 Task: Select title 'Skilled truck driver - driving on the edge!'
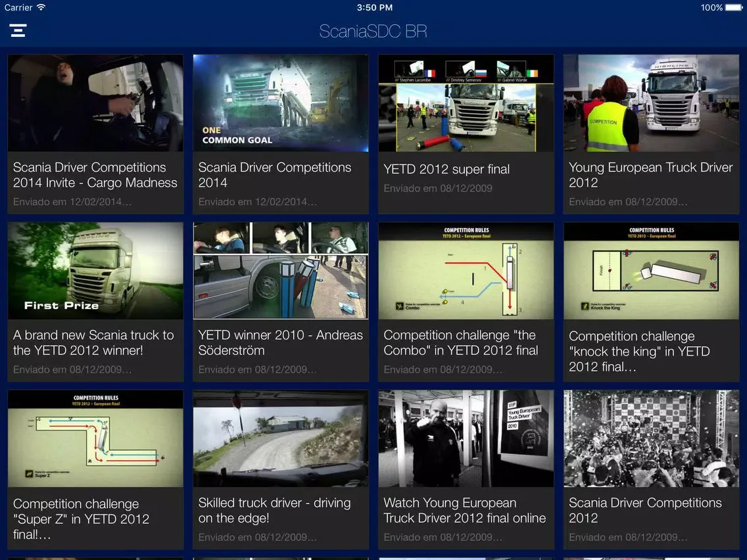pos(274,510)
